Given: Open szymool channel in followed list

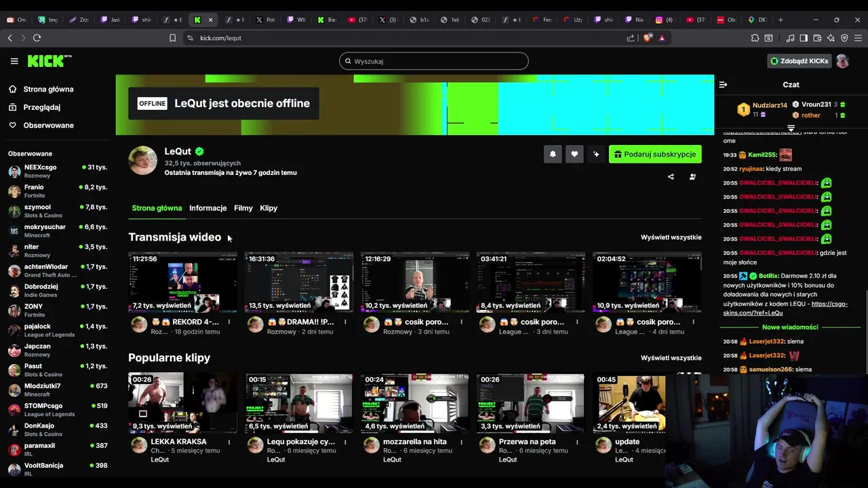Looking at the screenshot, I should point(58,211).
